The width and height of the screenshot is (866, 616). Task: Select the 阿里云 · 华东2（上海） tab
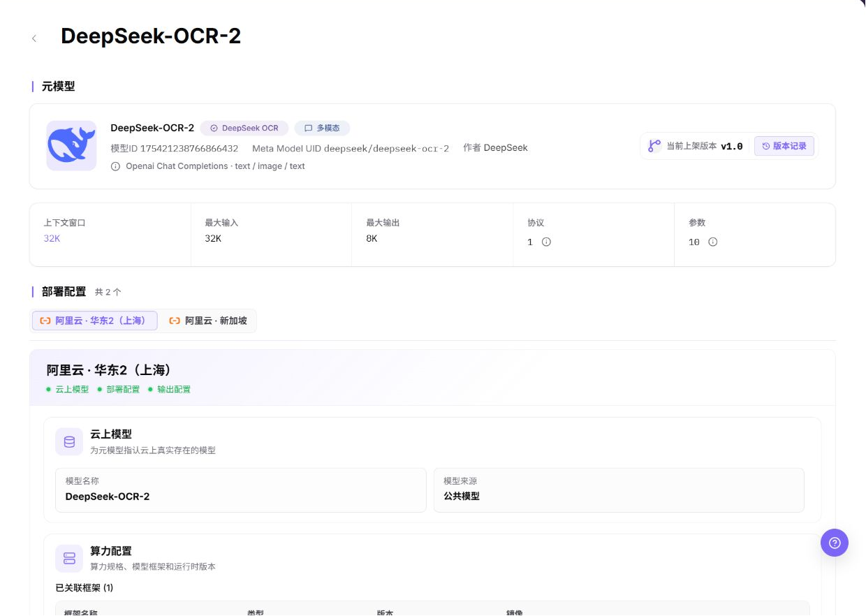point(95,321)
